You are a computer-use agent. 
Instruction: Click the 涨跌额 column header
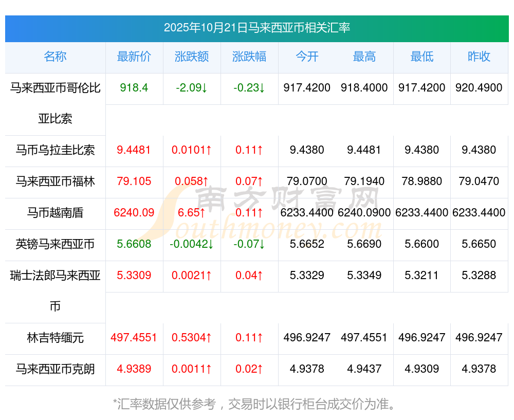[x=192, y=57]
